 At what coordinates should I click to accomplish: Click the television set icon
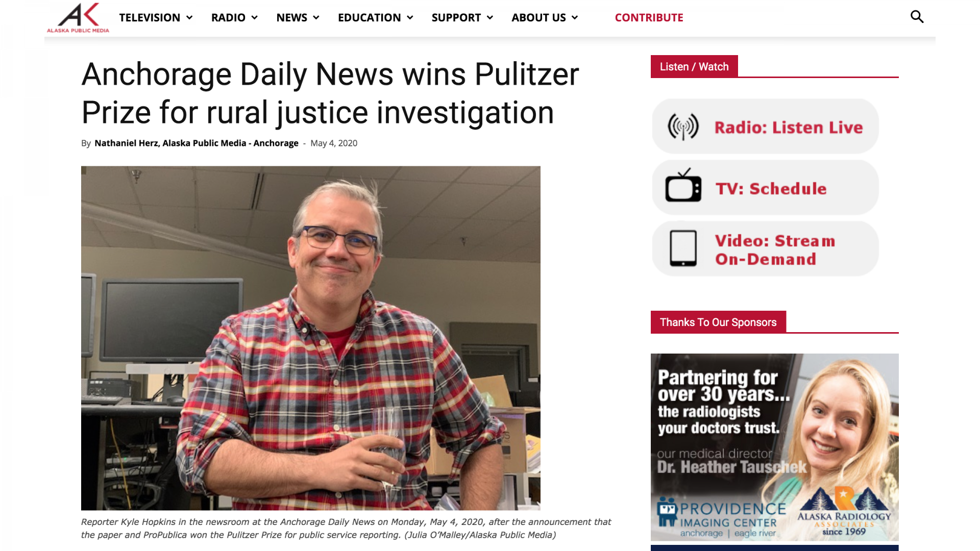point(683,185)
